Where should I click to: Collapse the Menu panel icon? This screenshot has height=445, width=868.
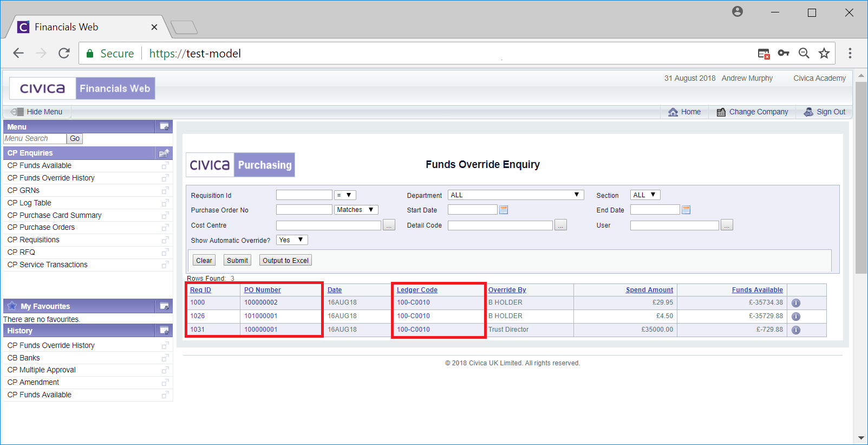click(x=164, y=127)
